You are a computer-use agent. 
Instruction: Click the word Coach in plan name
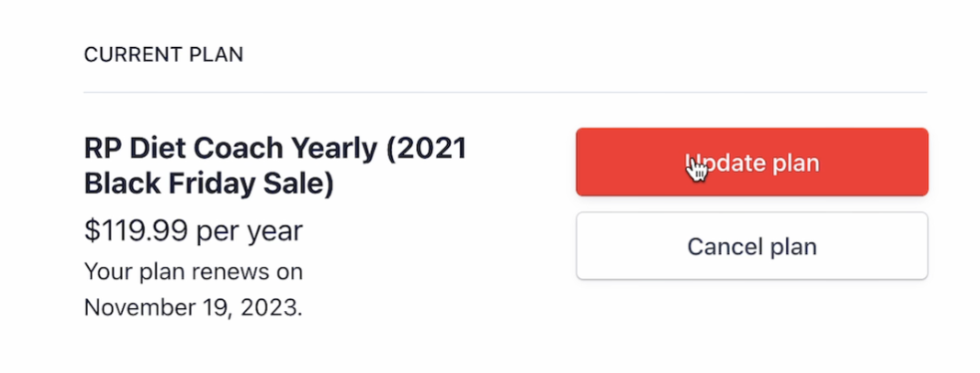(239, 149)
